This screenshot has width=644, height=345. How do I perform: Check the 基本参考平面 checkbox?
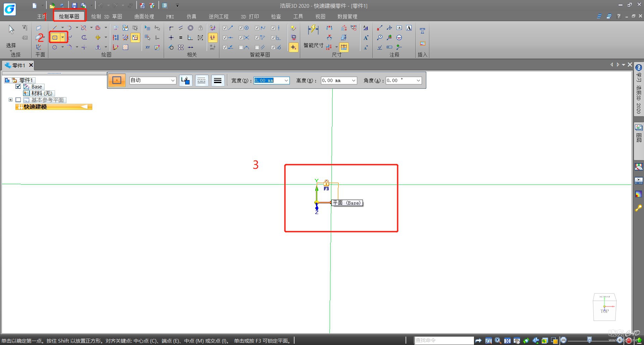tap(18, 100)
